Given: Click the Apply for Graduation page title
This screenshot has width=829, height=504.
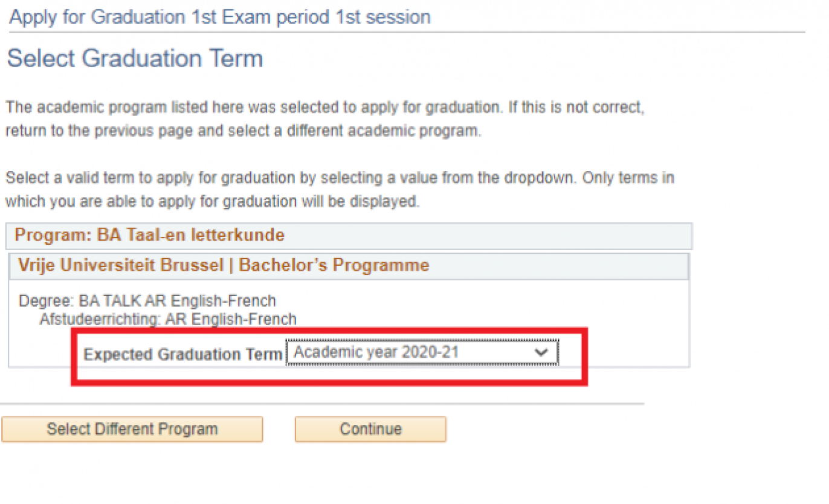Looking at the screenshot, I should click(219, 16).
